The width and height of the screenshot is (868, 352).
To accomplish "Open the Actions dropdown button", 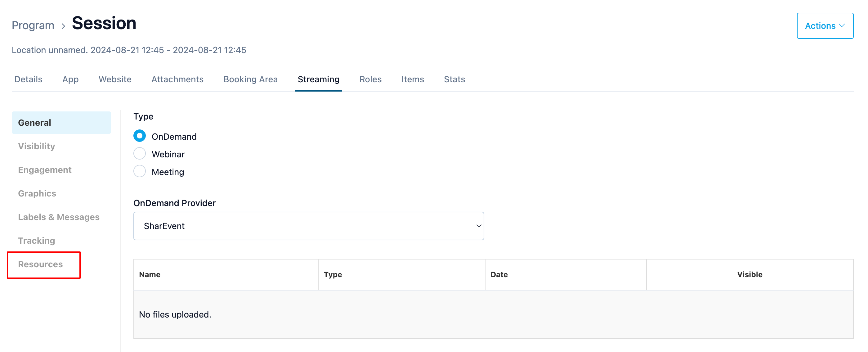I will tap(825, 26).
